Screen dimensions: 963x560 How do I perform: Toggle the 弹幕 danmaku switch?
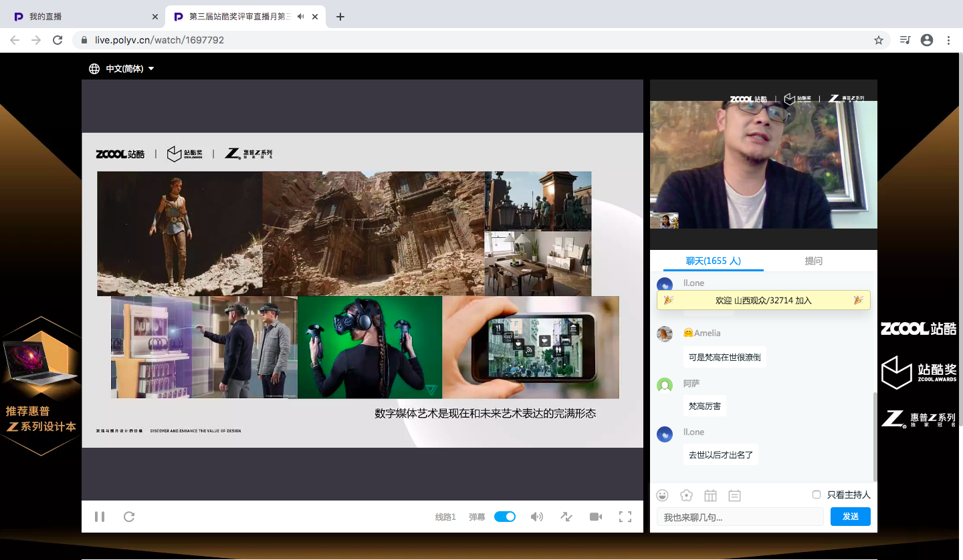click(505, 517)
